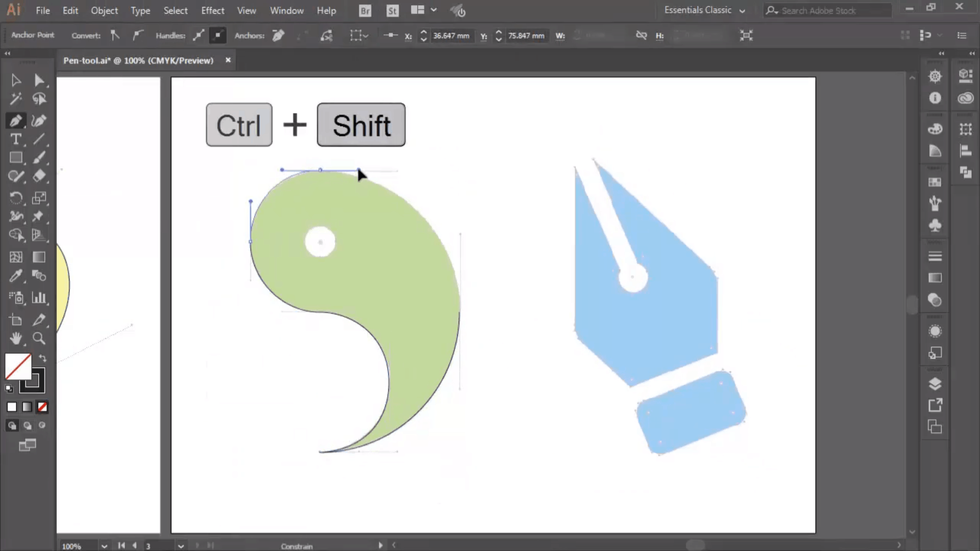This screenshot has height=551, width=980.
Task: Toggle constrain width and height proportions
Action: (x=641, y=35)
